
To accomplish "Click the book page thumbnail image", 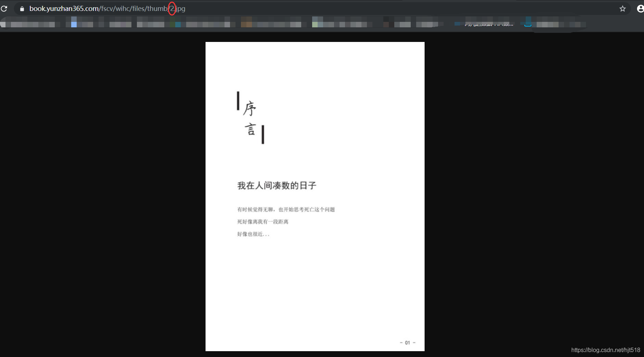I will tap(315, 196).
